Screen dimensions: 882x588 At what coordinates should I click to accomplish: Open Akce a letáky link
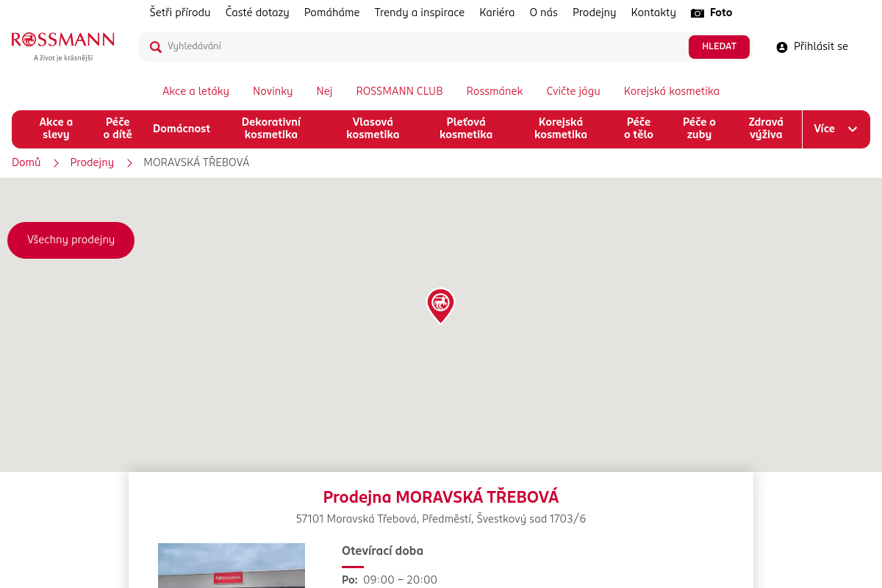pyautogui.click(x=196, y=91)
